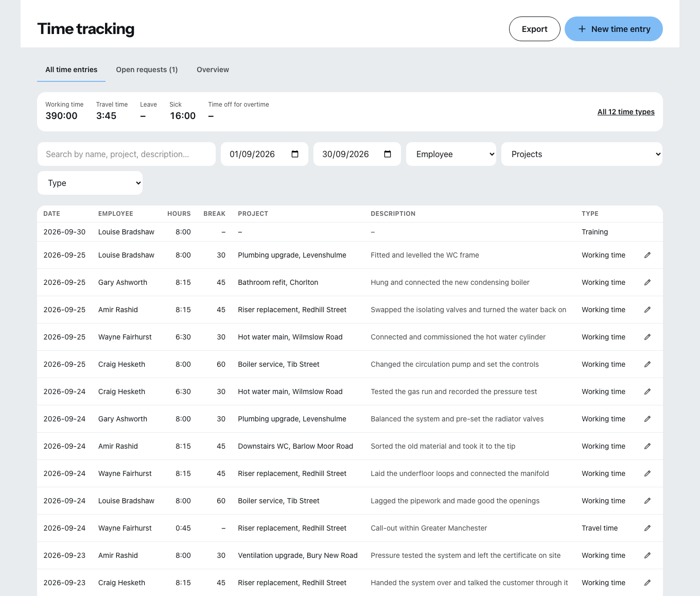Edit Wayne Fairhurst's Travel time entry
The width and height of the screenshot is (700, 596).
click(647, 528)
